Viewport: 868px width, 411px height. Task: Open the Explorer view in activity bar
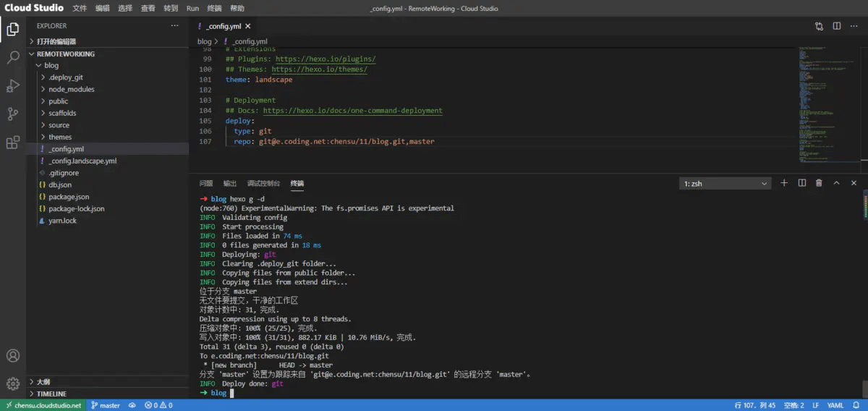point(13,29)
